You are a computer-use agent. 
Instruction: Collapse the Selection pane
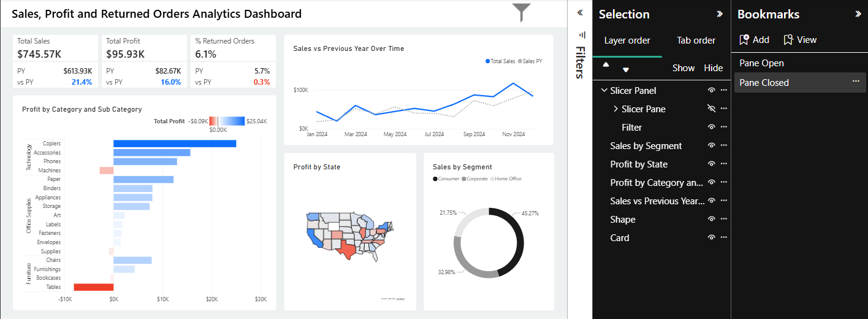[720, 14]
